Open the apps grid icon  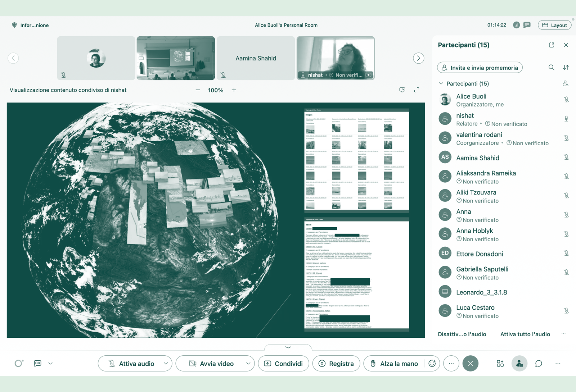pos(500,364)
